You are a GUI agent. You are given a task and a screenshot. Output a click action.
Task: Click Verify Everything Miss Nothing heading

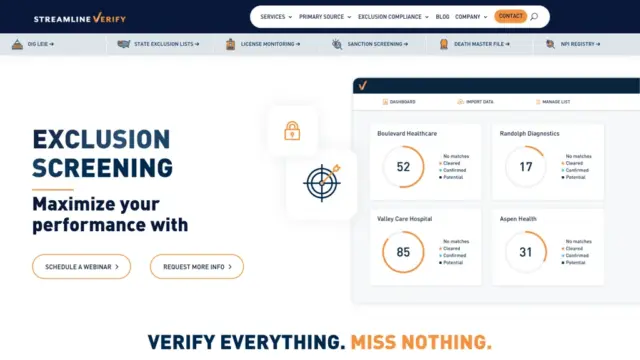coord(320,342)
